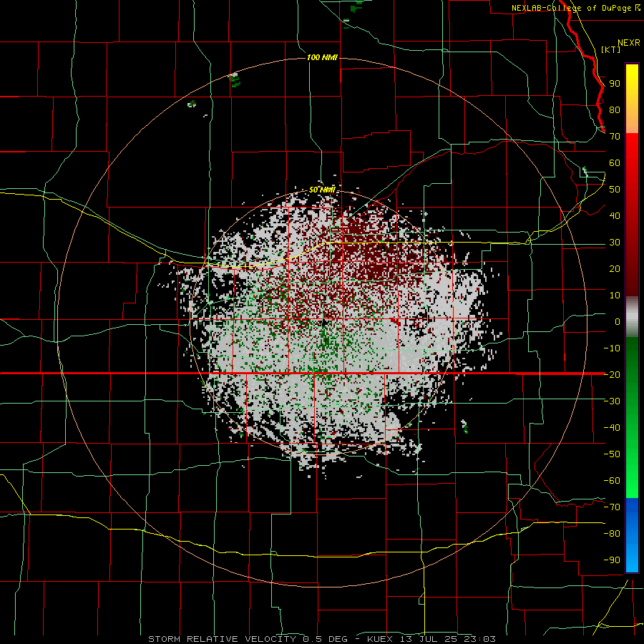Click the '13 JUL 25 23:03' timestamp
The image size is (644, 644).
[x=448, y=639]
